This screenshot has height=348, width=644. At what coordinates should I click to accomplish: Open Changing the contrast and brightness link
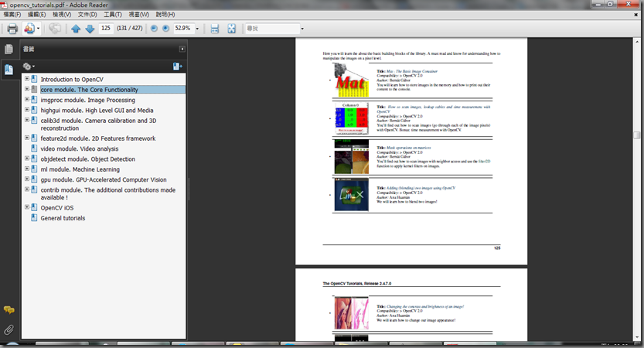point(425,306)
